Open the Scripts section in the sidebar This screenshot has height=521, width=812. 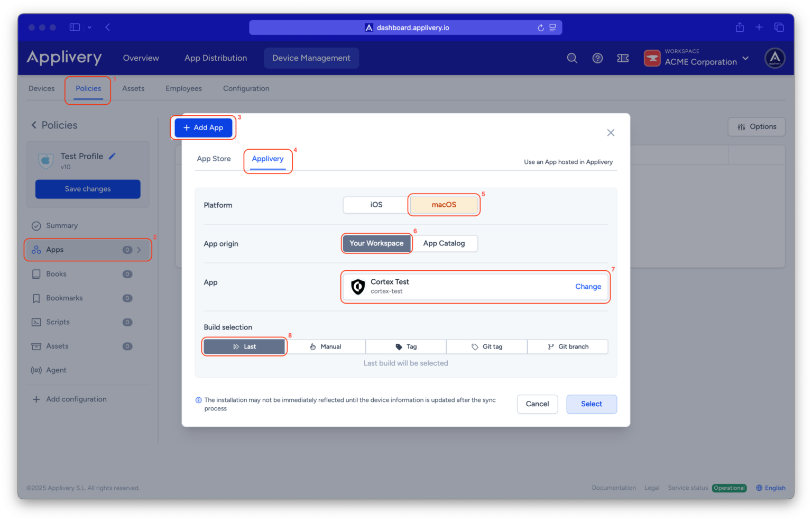tap(58, 322)
